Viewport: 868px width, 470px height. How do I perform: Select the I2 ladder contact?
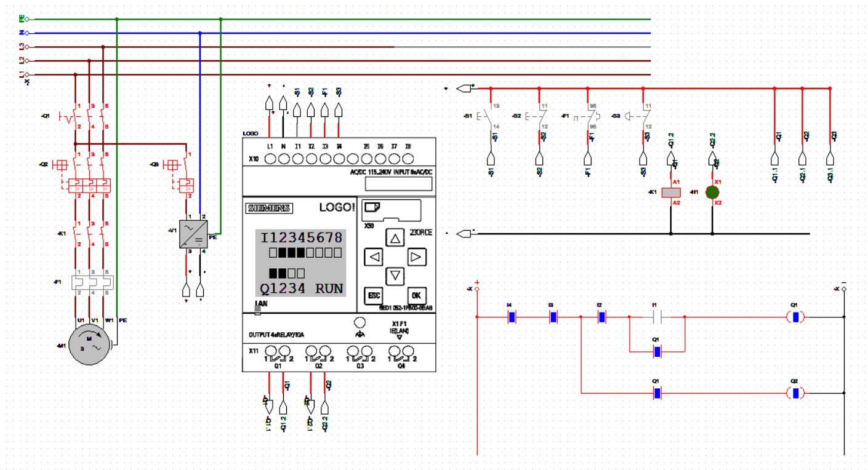(602, 317)
